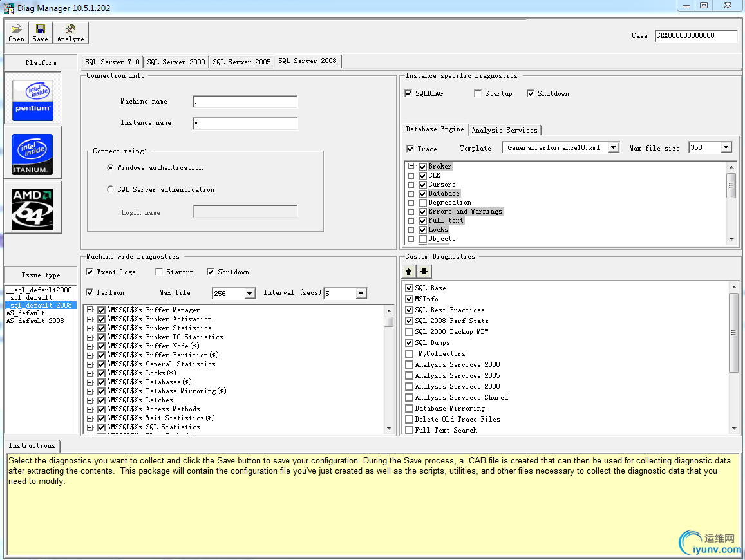Select SQL Server authentication radio button
The image size is (745, 560).
click(x=110, y=189)
